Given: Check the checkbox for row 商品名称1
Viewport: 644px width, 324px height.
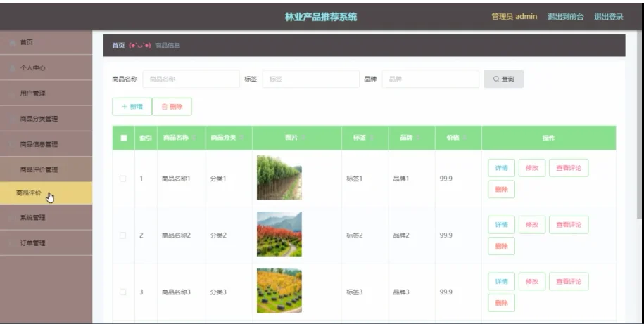Looking at the screenshot, I should pos(122,179).
